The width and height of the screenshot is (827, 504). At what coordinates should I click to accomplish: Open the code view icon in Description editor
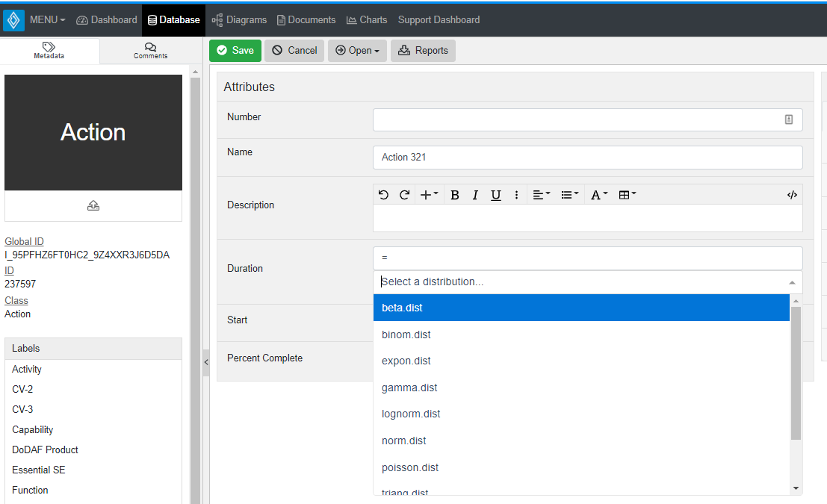792,195
